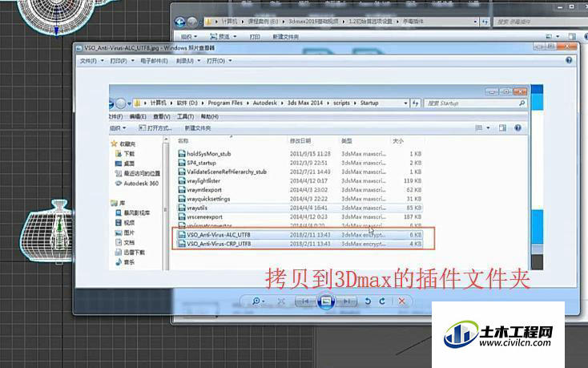Click the 计算机 breadcrumb in the rear Explorer address bar
This screenshot has height=368, width=588.
tap(229, 22)
